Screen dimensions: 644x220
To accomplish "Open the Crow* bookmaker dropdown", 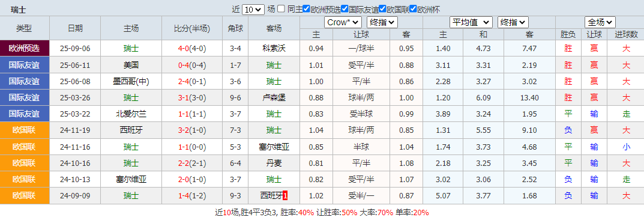I will [343, 22].
